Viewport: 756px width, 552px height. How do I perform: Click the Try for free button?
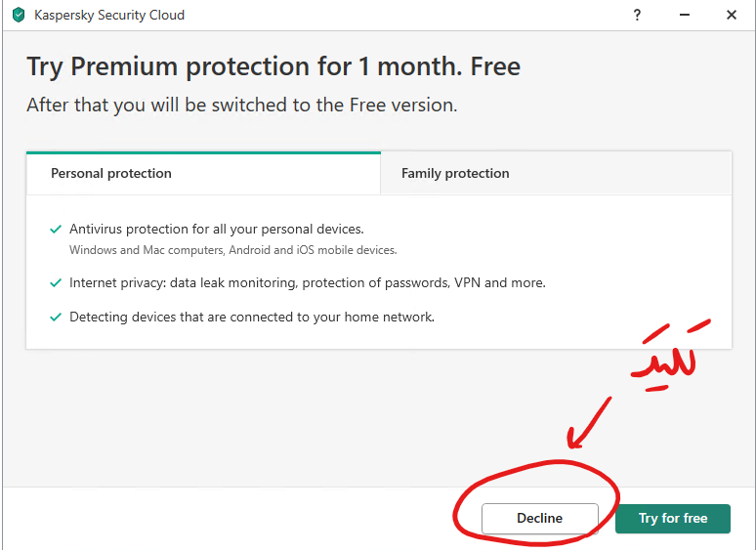coord(672,518)
